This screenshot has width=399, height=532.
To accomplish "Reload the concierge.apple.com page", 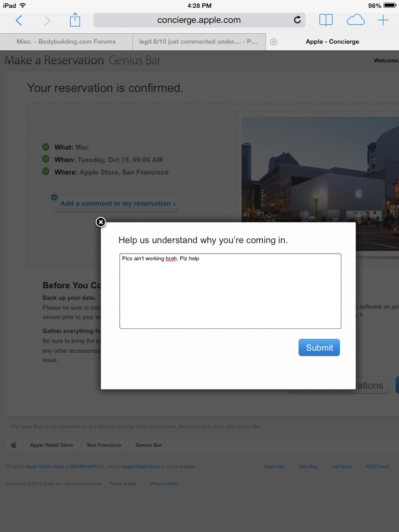I will point(297,20).
